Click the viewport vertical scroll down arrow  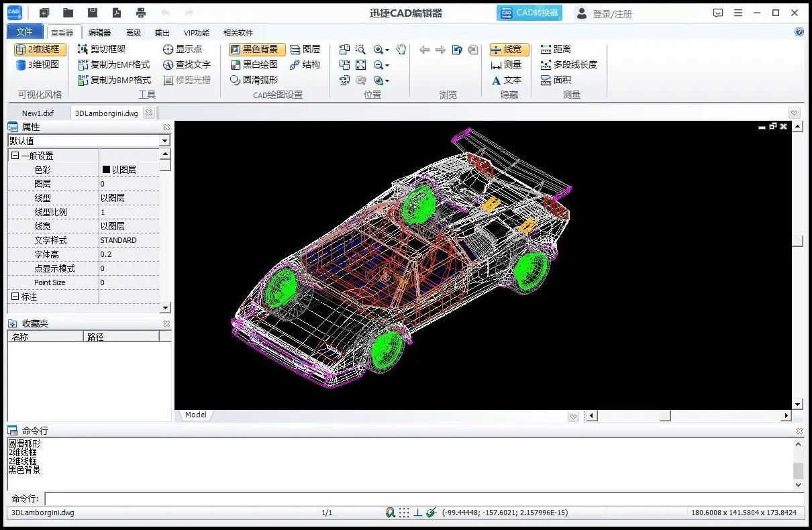pos(797,404)
